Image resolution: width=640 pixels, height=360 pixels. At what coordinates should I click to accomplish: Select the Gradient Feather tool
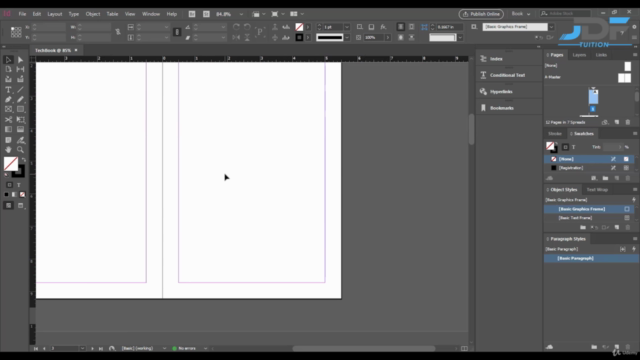pos(20,129)
